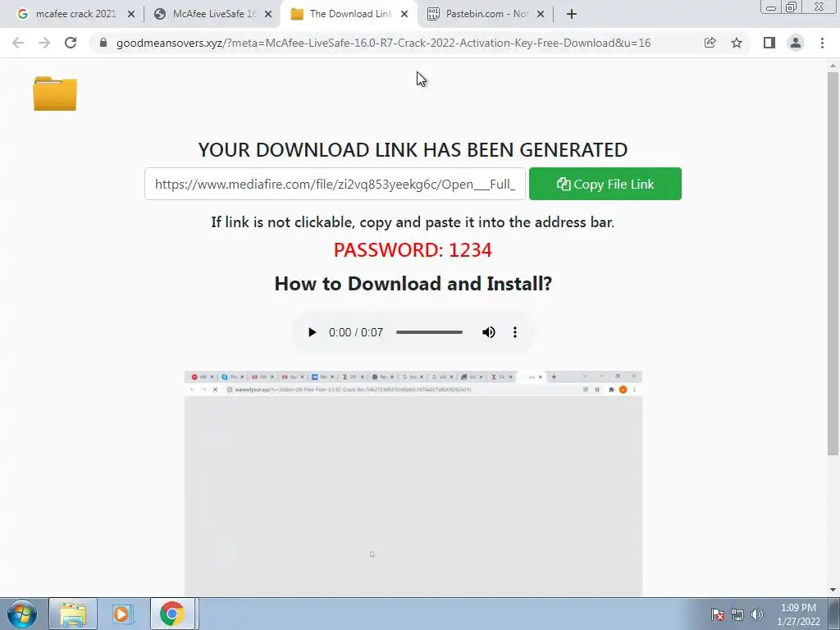The width and height of the screenshot is (840, 630).
Task: Mute the audio player
Action: click(489, 332)
